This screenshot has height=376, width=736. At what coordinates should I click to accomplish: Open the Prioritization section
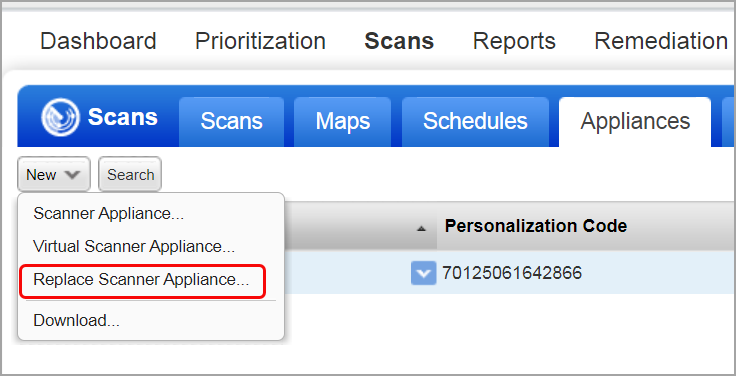point(261,41)
